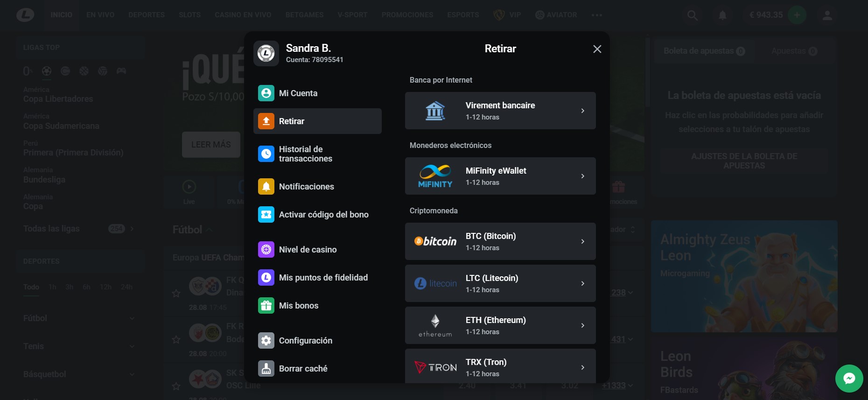This screenshot has height=400, width=868.
Task: Click the MiFinity logo
Action: 435,176
